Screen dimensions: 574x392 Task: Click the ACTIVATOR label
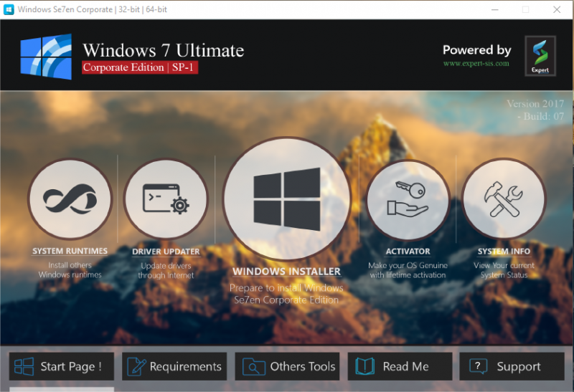(x=408, y=252)
